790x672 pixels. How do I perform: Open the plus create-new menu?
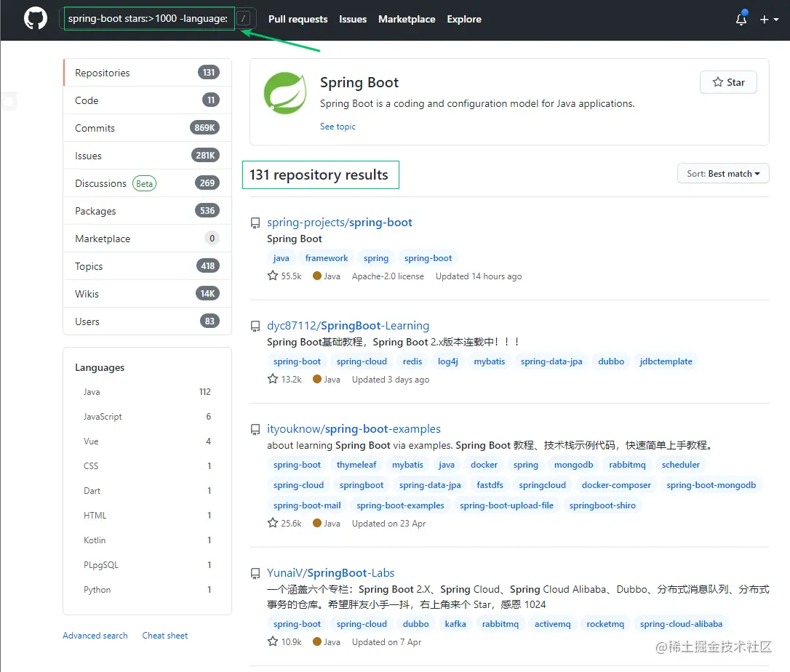(769, 19)
